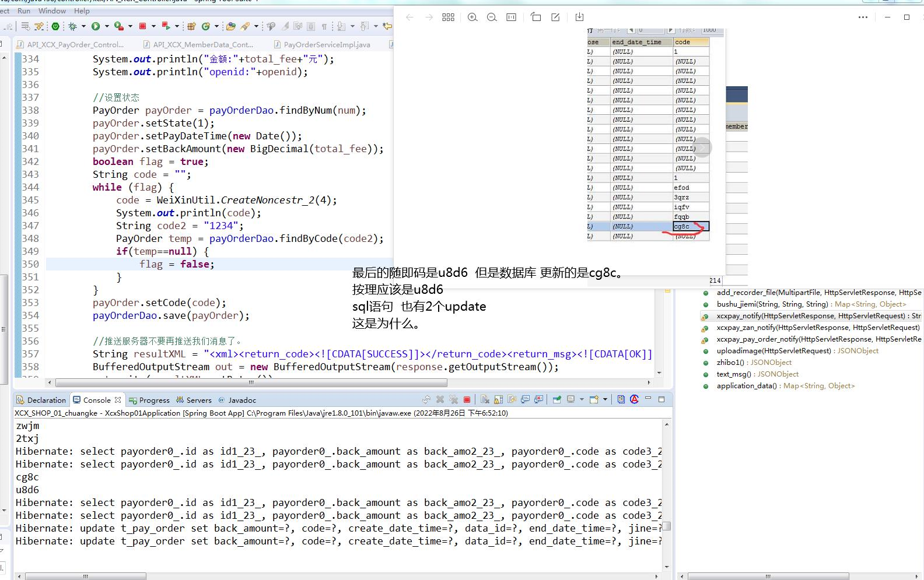The image size is (924, 580).
Task: Zoom in on the image viewer
Action: (473, 17)
